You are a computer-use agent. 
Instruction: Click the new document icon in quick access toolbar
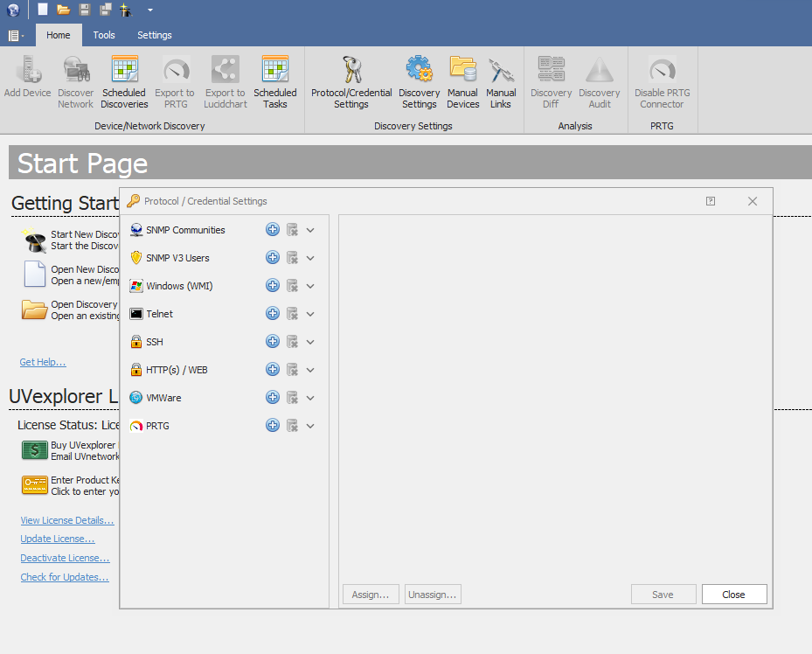pos(43,10)
